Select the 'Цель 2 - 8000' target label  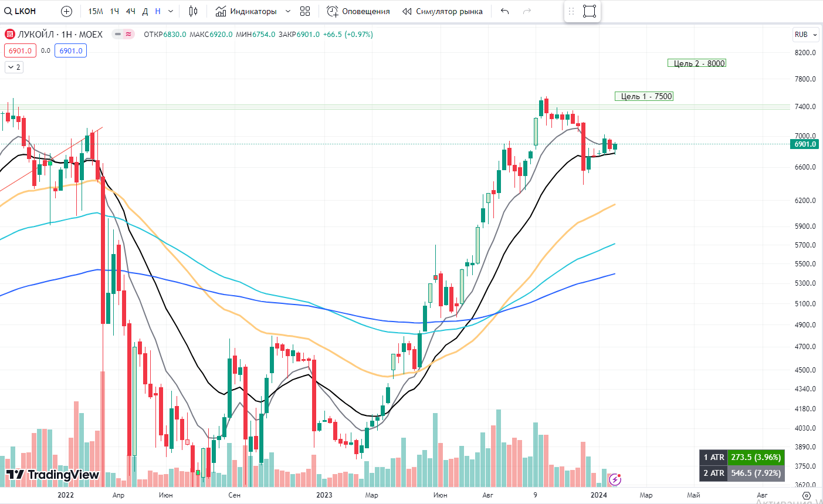click(697, 63)
